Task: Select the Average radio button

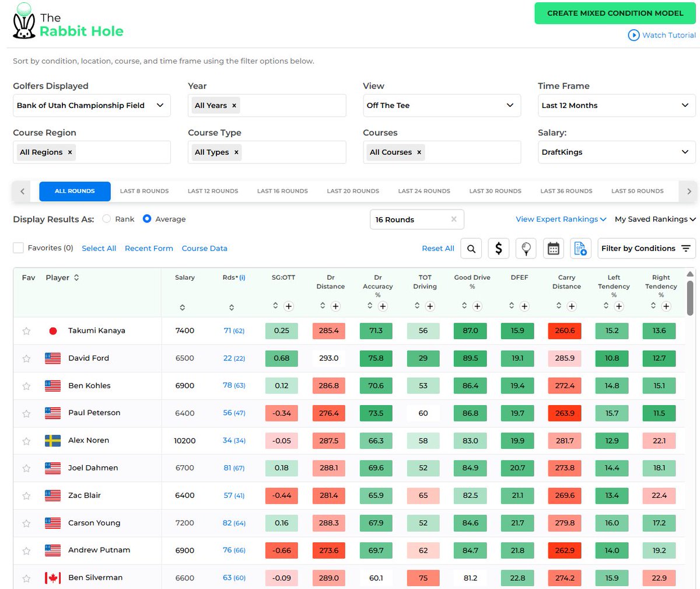Action: pos(147,219)
